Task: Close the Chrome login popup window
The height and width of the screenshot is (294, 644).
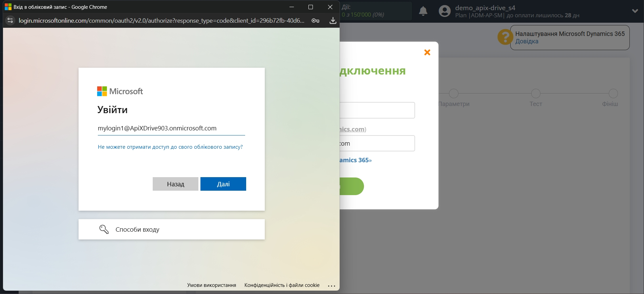Action: [x=330, y=7]
